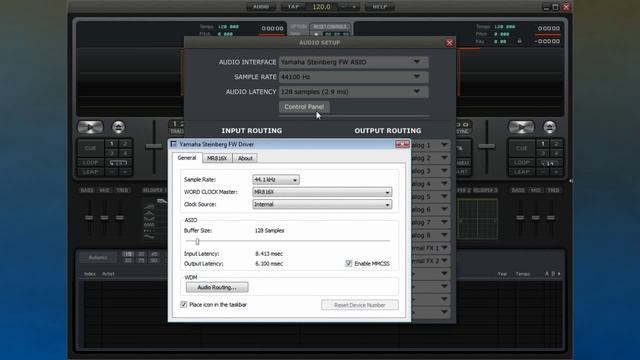Toggle LEAP on the right deck
Image resolution: width=640 pixels, height=360 pixels.
tap(522, 172)
